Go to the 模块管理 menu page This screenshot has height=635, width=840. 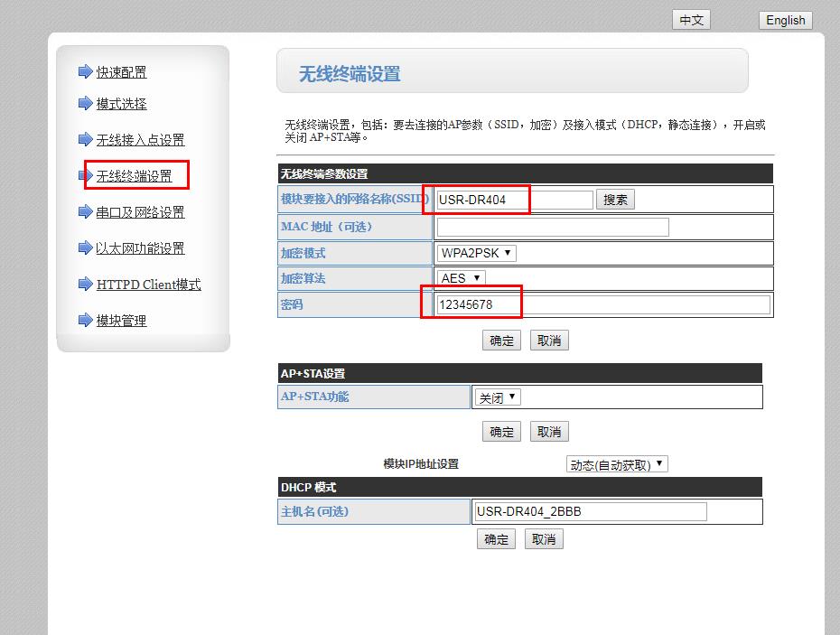121,321
